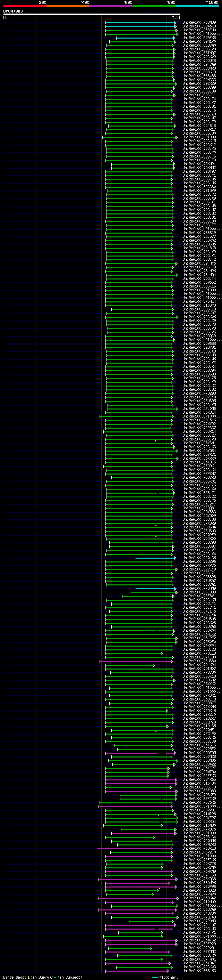Click the =100char. scale legend
This screenshot has height=980, width=222.
tap(165, 977)
